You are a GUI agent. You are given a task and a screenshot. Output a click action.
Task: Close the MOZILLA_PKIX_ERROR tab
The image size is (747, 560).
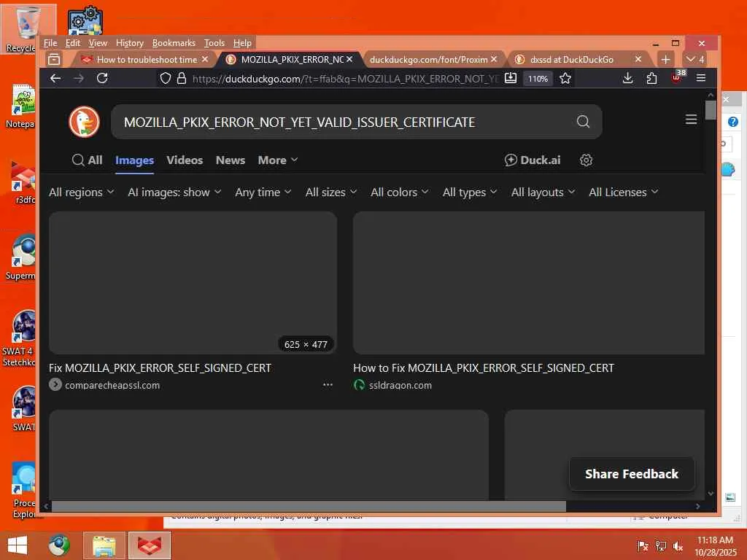pos(349,59)
